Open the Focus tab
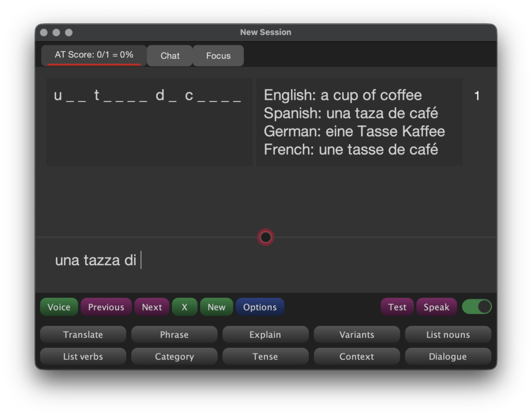 coord(218,56)
